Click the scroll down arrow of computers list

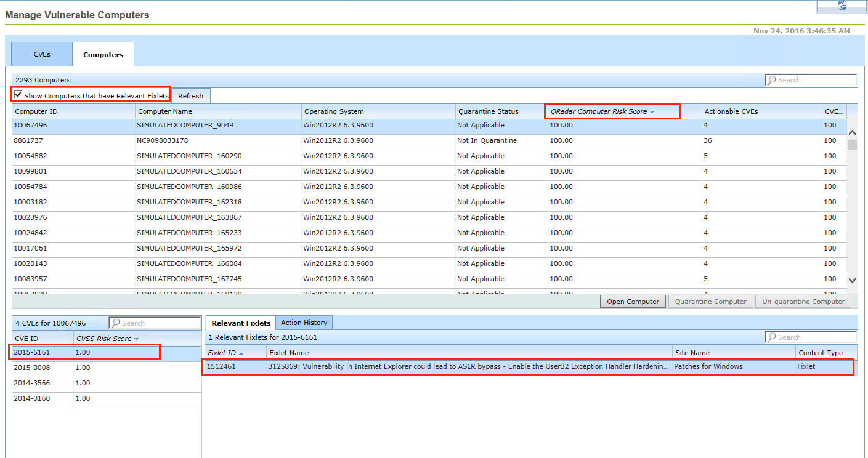point(852,279)
